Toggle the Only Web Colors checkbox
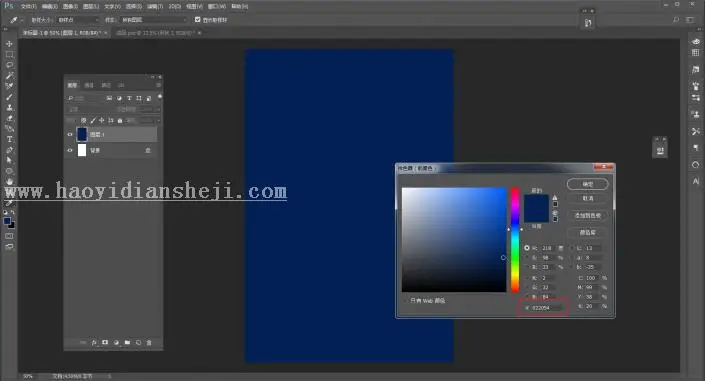 coord(406,300)
